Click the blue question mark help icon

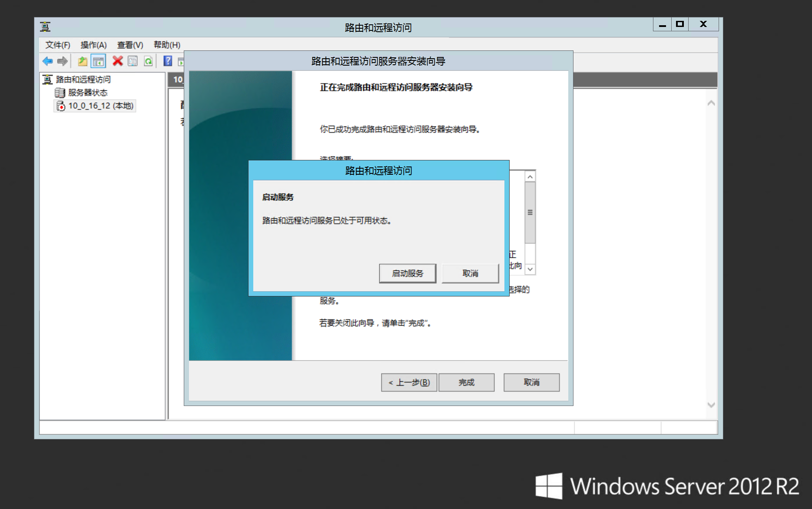(168, 61)
